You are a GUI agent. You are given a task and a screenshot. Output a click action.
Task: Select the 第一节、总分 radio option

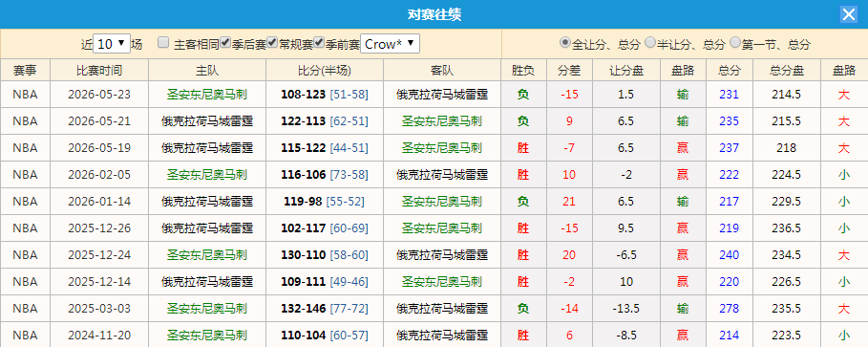click(x=735, y=42)
